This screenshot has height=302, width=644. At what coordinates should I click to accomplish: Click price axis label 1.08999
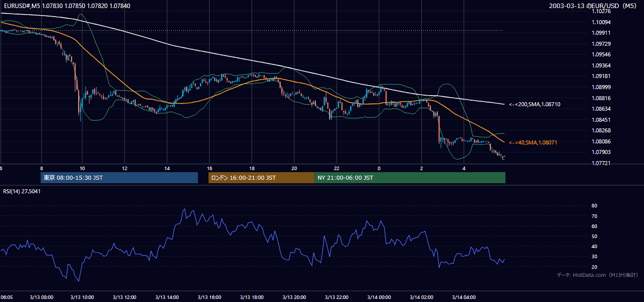coord(601,87)
